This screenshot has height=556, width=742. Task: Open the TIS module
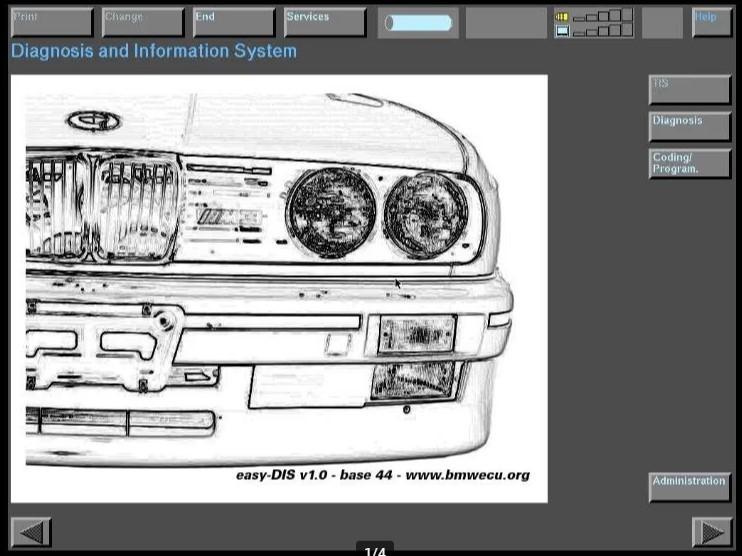[690, 89]
